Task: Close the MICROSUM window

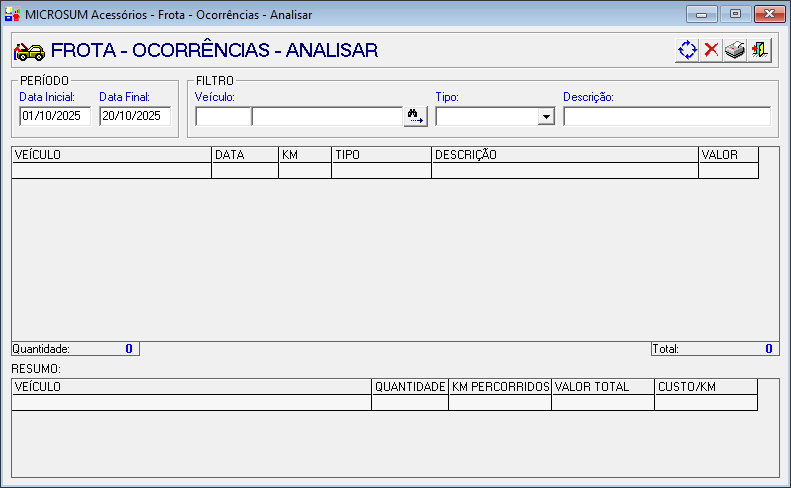Action: pos(769,14)
